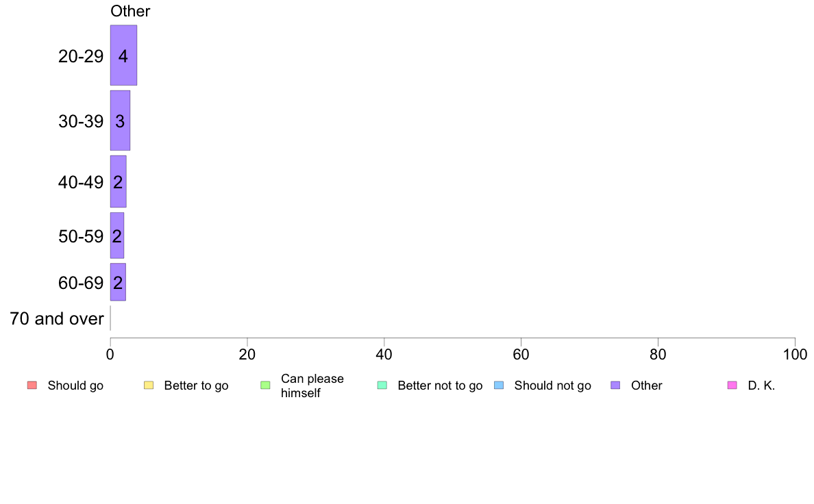The image size is (814, 504).
Task: Click the purple Other legend swatch
Action: click(616, 385)
